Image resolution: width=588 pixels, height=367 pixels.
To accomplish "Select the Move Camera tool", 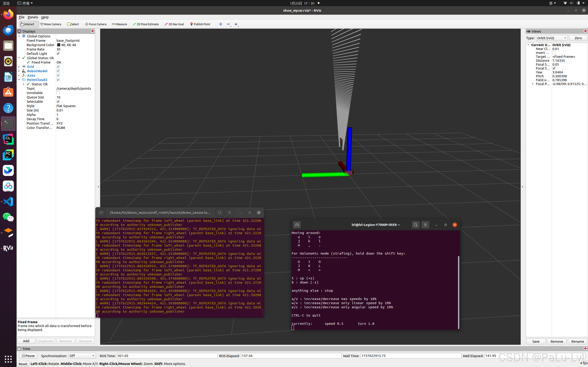I will click(x=51, y=24).
